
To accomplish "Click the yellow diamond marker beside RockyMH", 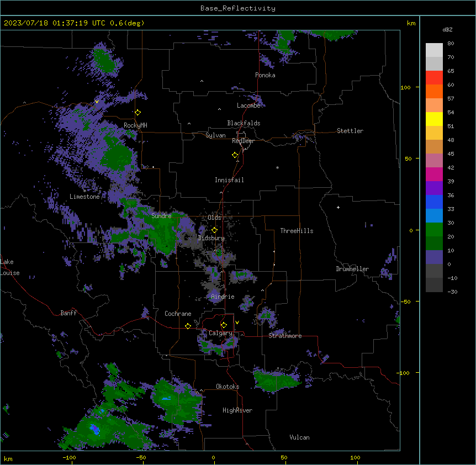I will click(138, 113).
